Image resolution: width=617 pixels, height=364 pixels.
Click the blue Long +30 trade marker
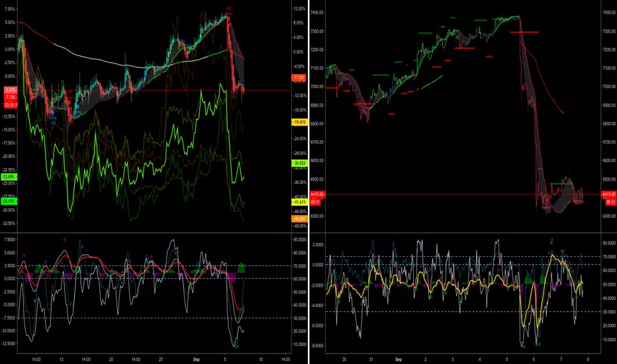click(x=52, y=118)
